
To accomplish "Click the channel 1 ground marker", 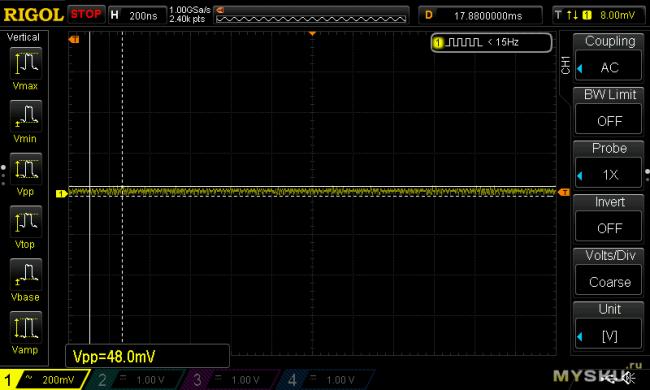I will click(61, 194).
